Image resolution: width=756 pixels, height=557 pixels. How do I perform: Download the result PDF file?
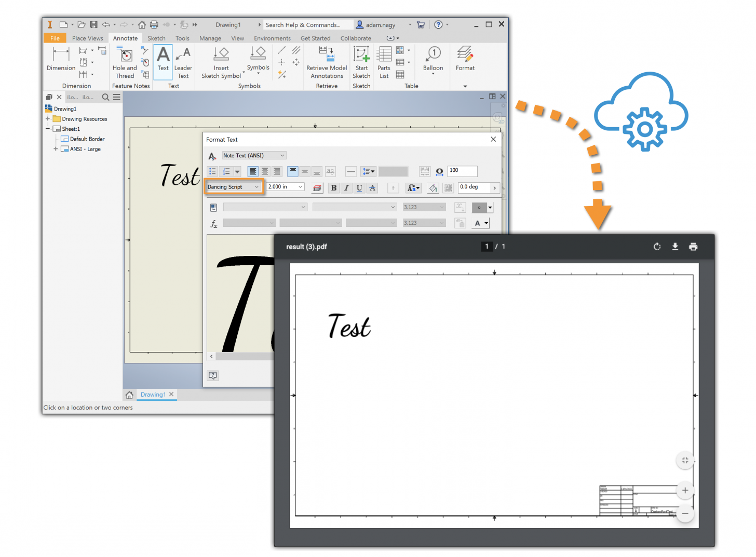(675, 247)
